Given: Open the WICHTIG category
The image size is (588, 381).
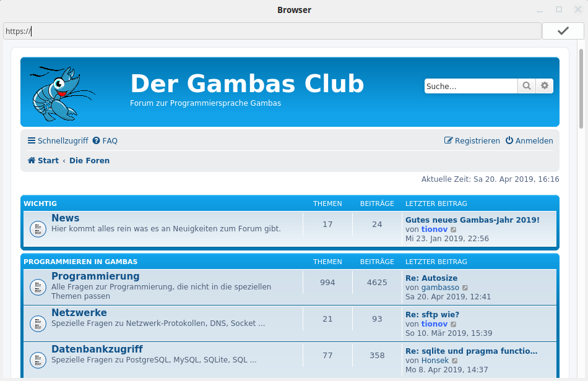Looking at the screenshot, I should (40, 203).
